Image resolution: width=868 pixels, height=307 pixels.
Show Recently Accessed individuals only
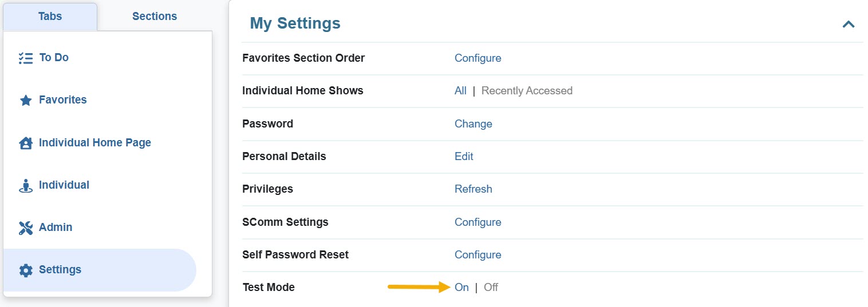coord(527,91)
